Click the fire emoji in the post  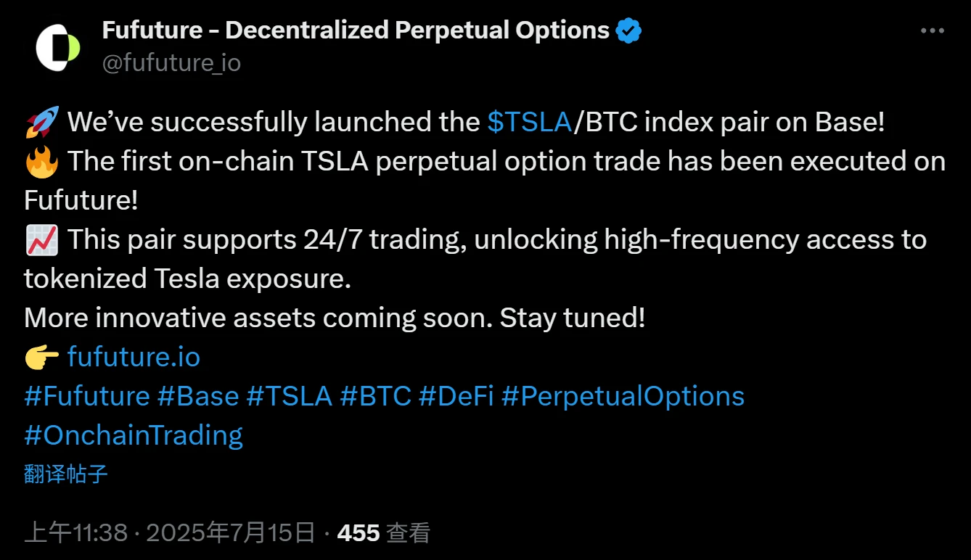click(41, 160)
